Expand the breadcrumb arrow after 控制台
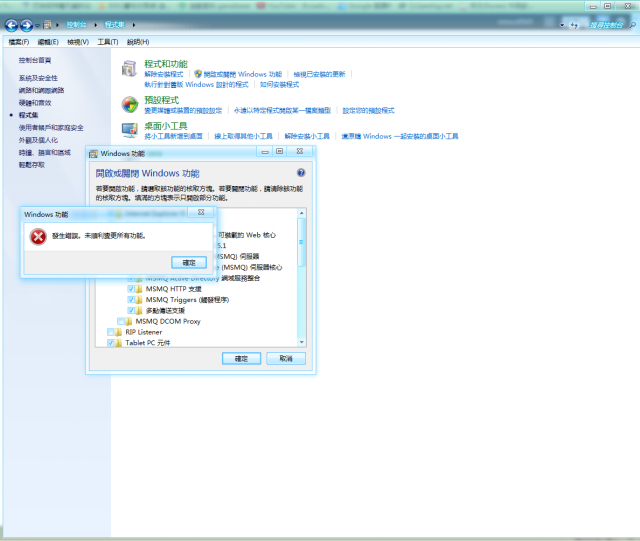This screenshot has width=640, height=541. coord(96,25)
